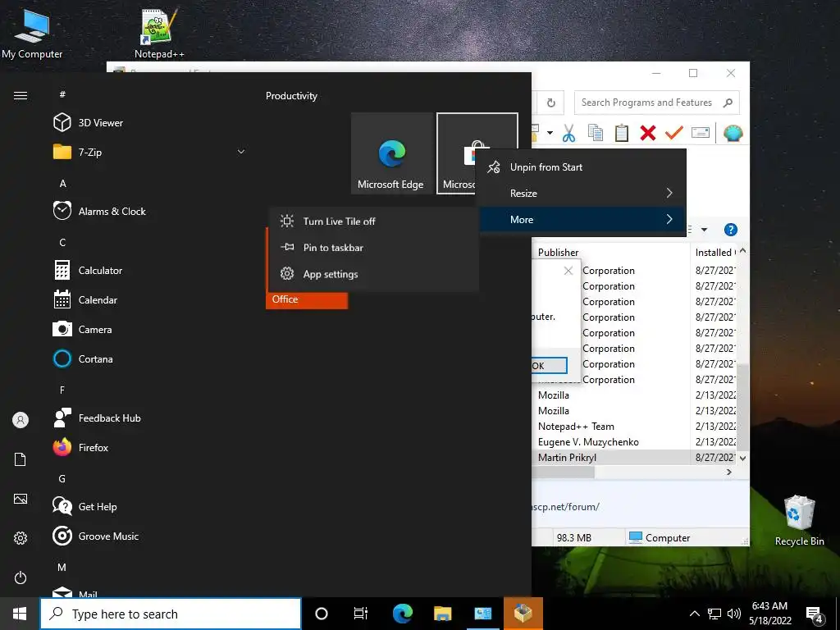Click the Copy toolbar icon
840x630 pixels.
coord(596,133)
